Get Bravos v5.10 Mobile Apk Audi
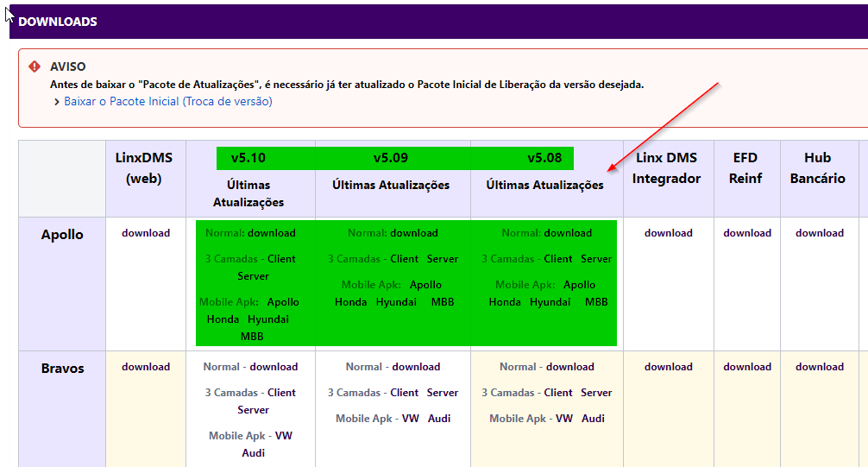This screenshot has width=868, height=467. 253,453
